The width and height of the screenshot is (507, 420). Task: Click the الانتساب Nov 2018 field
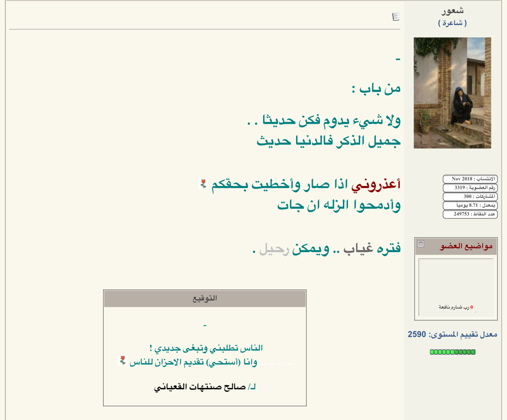470,179
